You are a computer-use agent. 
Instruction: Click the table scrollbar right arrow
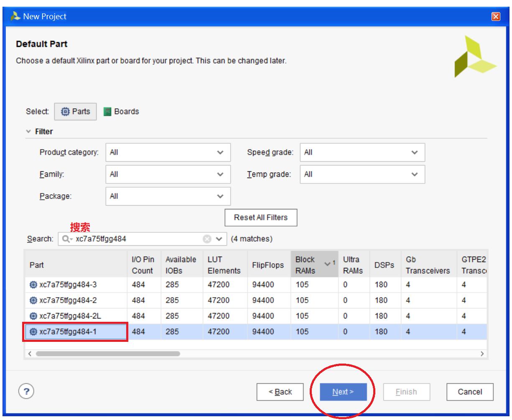click(482, 354)
